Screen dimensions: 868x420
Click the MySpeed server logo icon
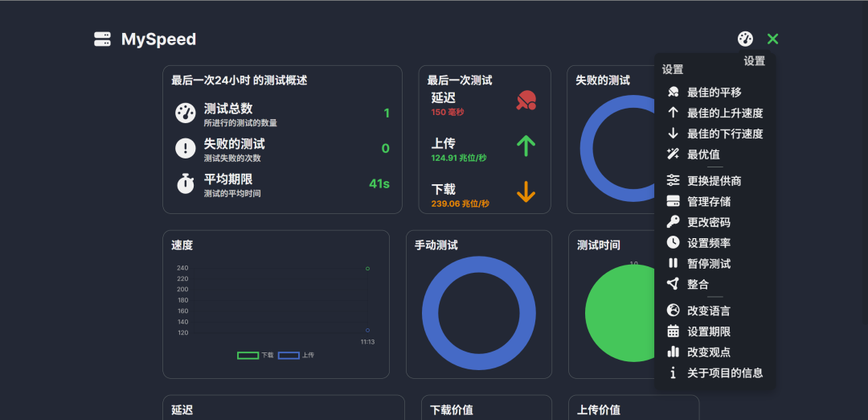tap(102, 39)
